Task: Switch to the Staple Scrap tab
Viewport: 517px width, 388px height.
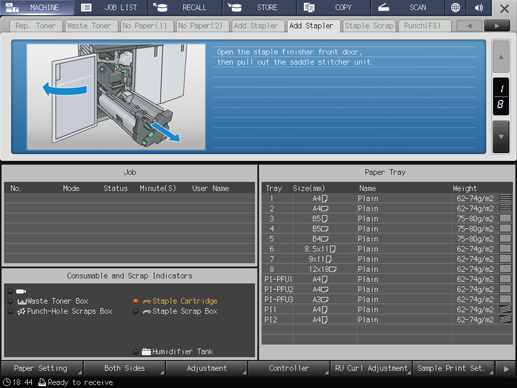Action: 369,26
